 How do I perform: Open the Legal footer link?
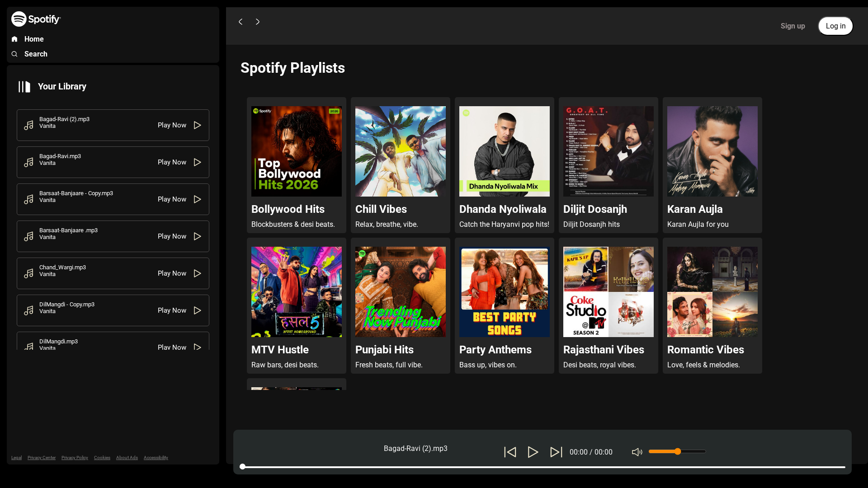(x=16, y=458)
